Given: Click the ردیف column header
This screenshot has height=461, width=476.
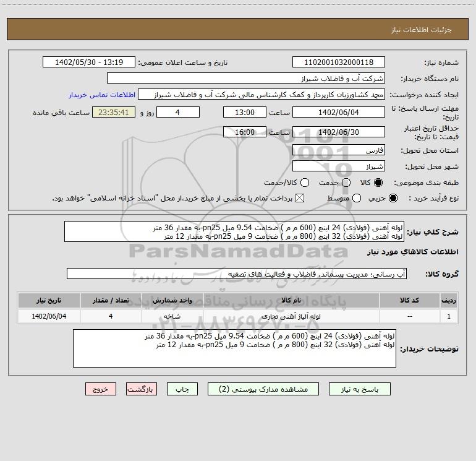Looking at the screenshot, I should [449, 300].
